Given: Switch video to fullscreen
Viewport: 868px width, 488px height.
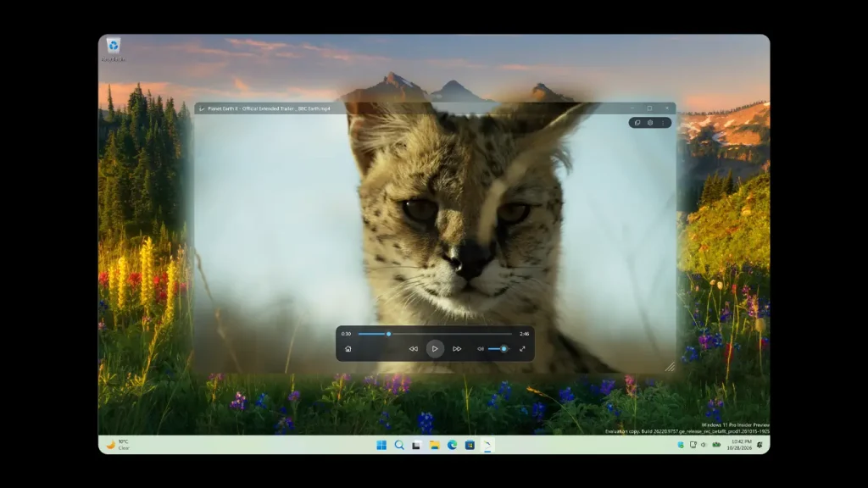Looking at the screenshot, I should [522, 349].
